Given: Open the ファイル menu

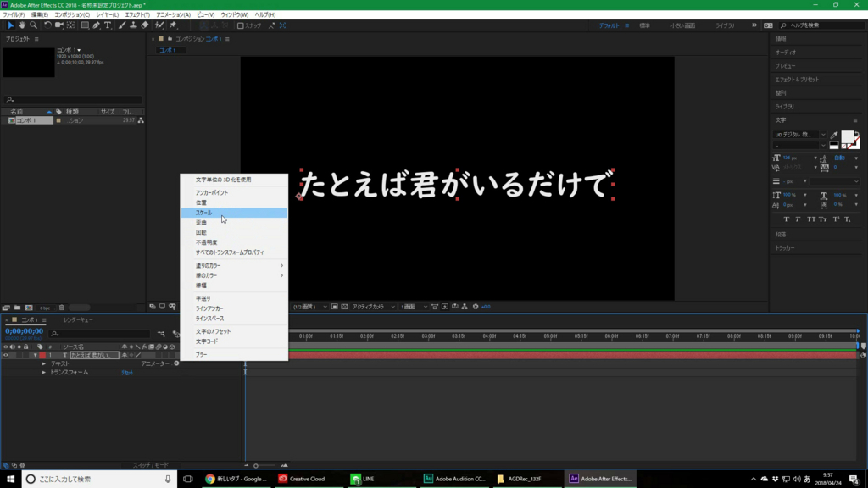Looking at the screenshot, I should pos(14,15).
